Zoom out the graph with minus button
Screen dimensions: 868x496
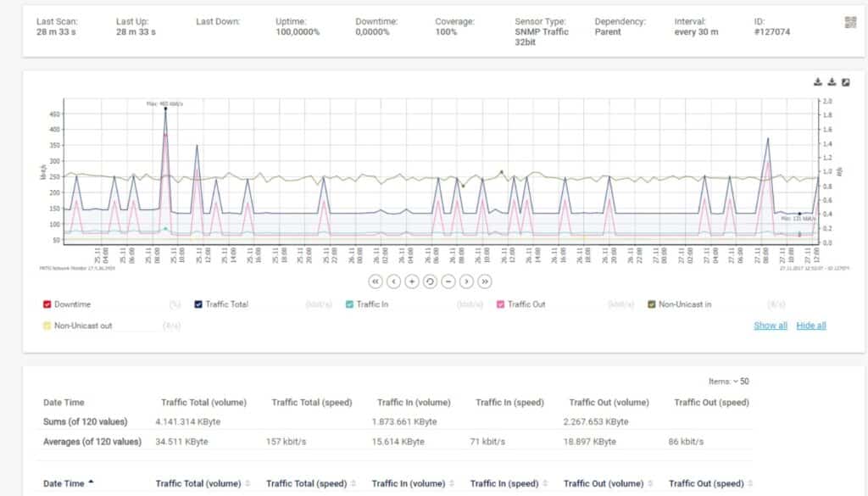(448, 281)
